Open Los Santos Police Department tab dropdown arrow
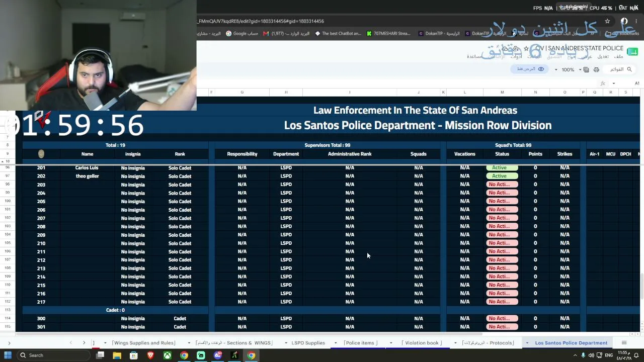Screen dimensions: 644x362 click(x=527, y=343)
